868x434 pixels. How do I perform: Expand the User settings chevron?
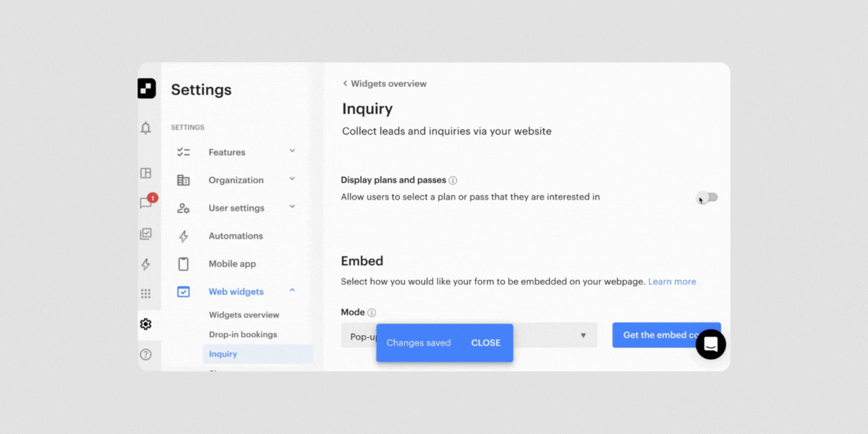point(292,206)
